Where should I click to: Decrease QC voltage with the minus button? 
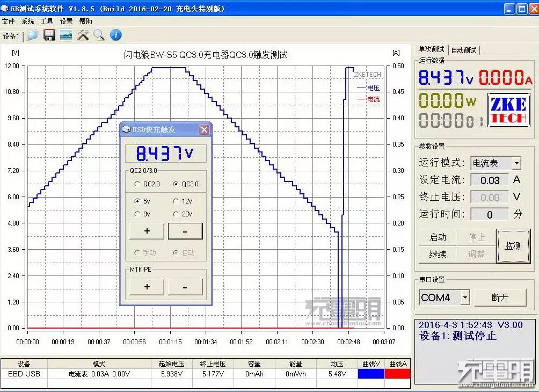(x=185, y=231)
